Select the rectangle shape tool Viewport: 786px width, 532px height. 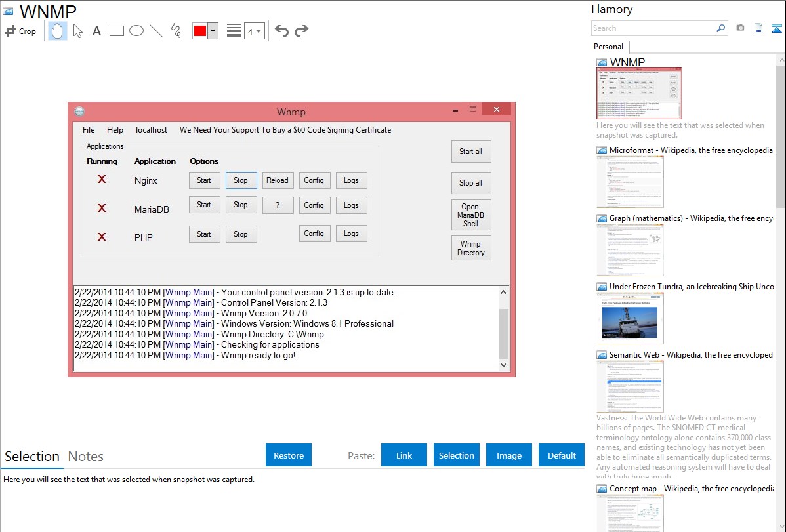point(116,31)
